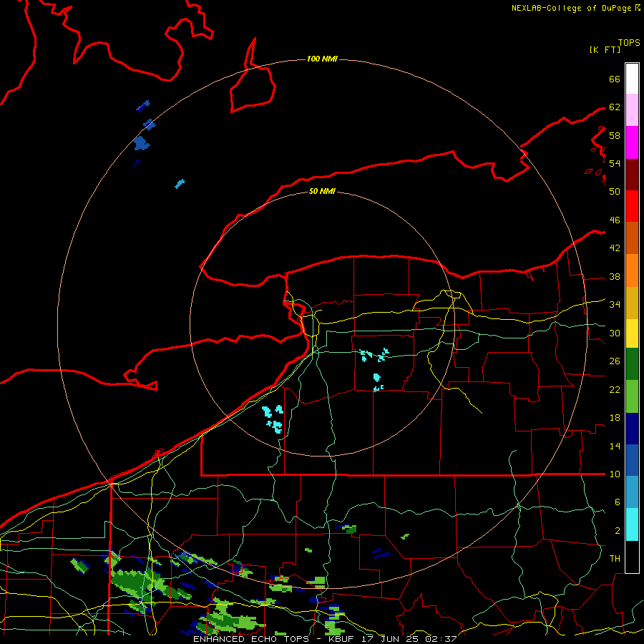Click the "ENHANCED ECHO TOPS" caption text
Image resolution: width=644 pixels, height=644 pixels.
click(x=251, y=639)
